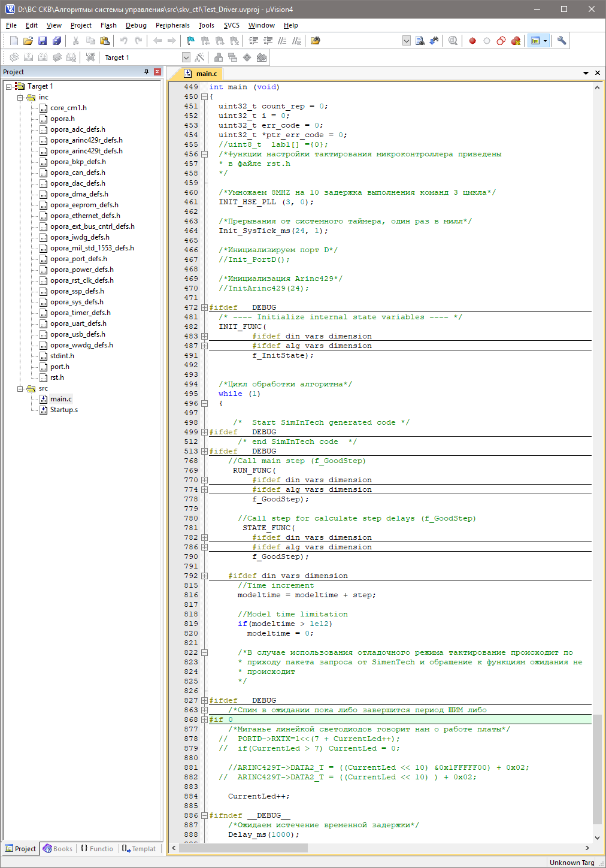Open the Peripherals menu
The height and width of the screenshot is (868, 606).
pyautogui.click(x=172, y=25)
